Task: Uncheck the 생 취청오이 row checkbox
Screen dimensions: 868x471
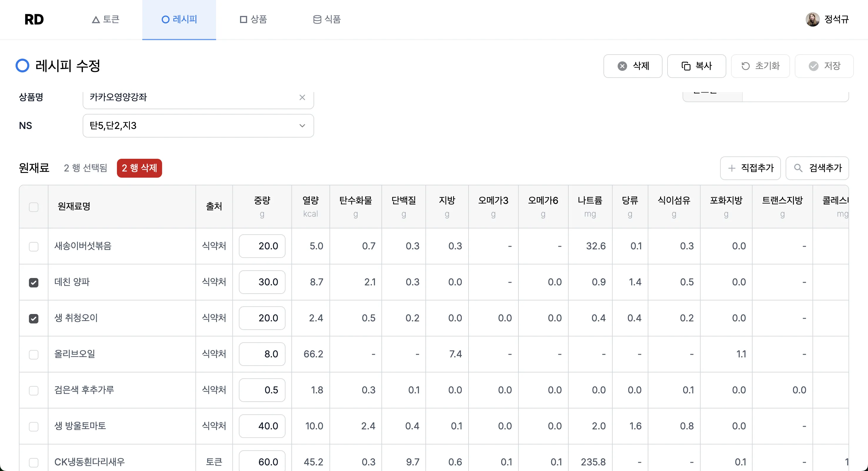Action: tap(34, 318)
